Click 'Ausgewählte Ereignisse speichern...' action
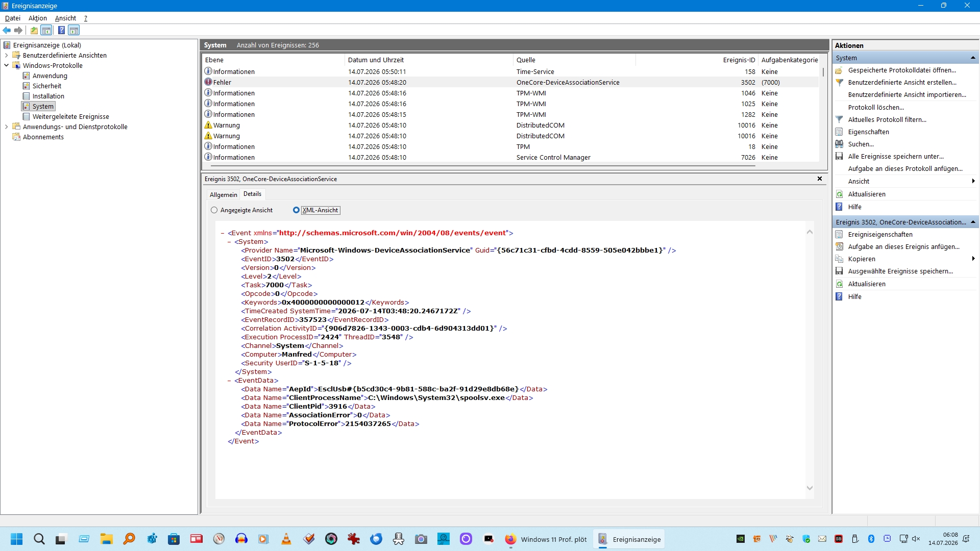980x551 pixels. 900,271
